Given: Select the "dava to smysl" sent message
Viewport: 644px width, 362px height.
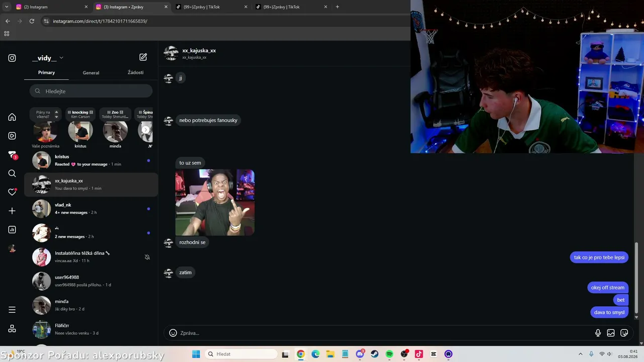Looking at the screenshot, I should [609, 312].
